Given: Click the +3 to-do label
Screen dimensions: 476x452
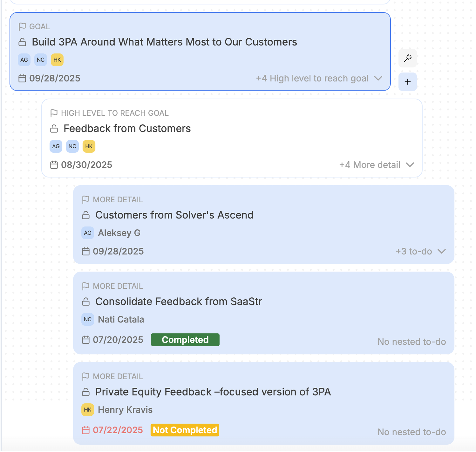Looking at the screenshot, I should coord(414,251).
